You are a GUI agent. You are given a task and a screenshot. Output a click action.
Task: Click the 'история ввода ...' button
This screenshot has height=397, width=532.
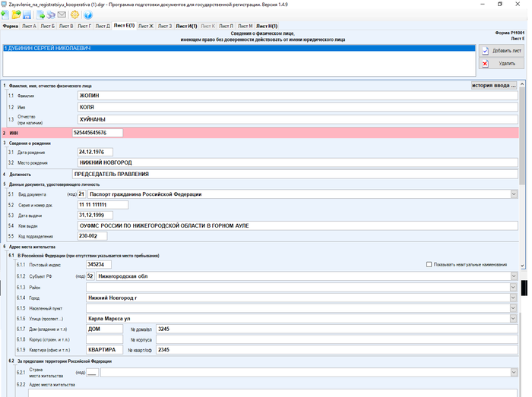[494, 85]
